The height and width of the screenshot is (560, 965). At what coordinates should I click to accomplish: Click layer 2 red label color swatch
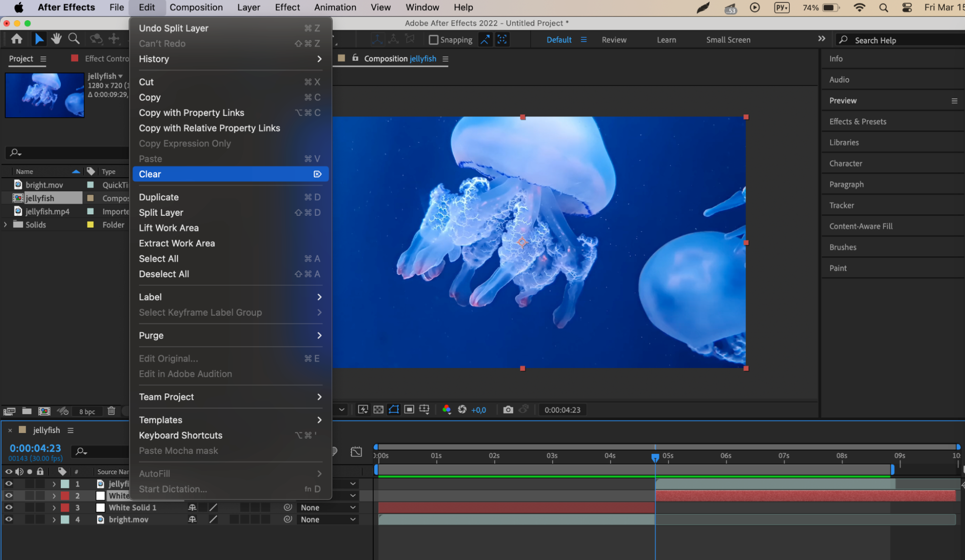click(x=65, y=496)
